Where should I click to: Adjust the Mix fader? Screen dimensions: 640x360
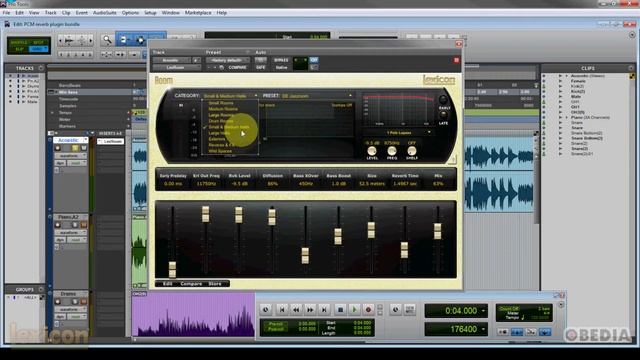[x=438, y=231]
